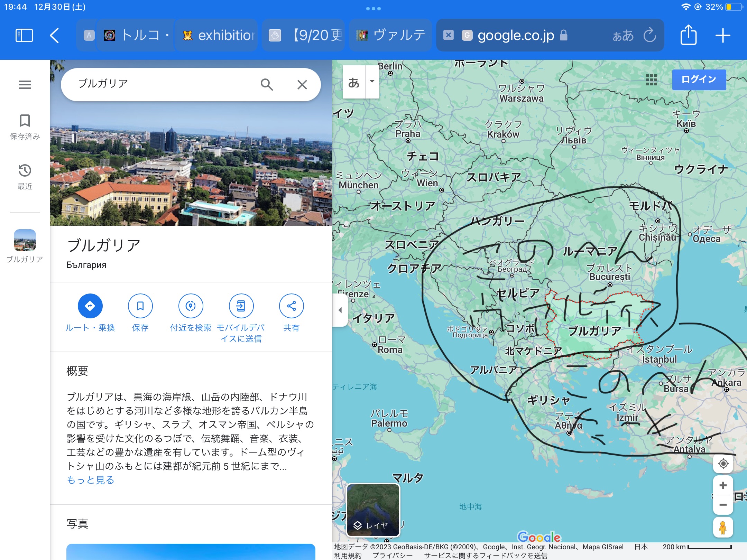Select the Street View pegman
The width and height of the screenshot is (747, 560).
pyautogui.click(x=723, y=528)
